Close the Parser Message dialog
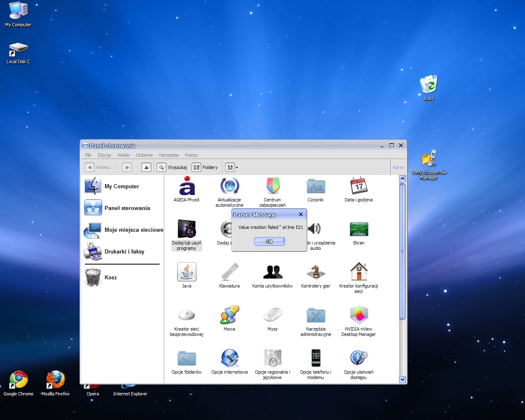The height and width of the screenshot is (420, 525). click(x=301, y=215)
